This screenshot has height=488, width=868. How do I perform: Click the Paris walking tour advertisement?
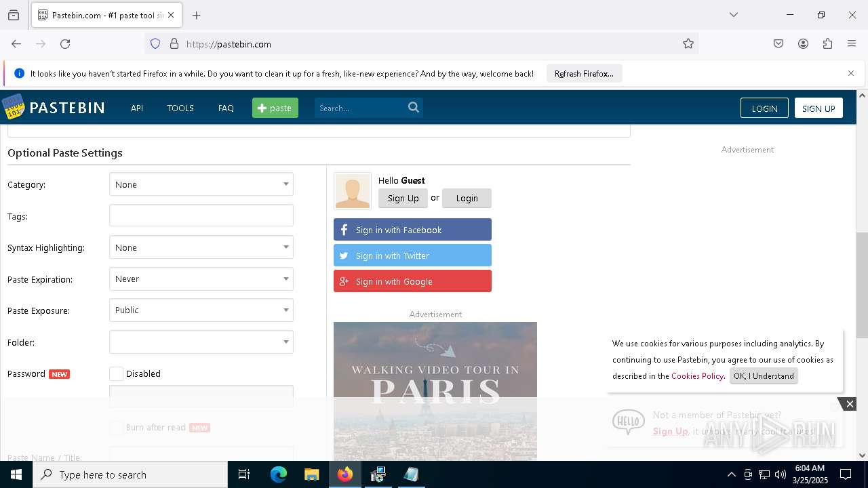(435, 391)
